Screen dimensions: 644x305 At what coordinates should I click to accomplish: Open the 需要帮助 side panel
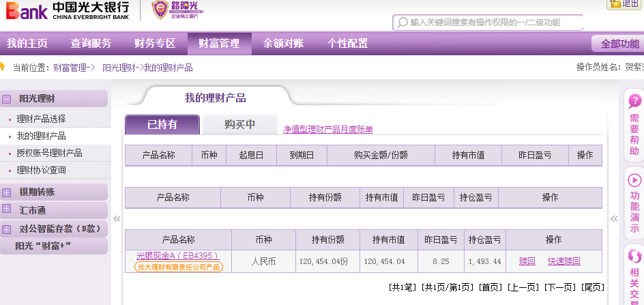click(634, 125)
